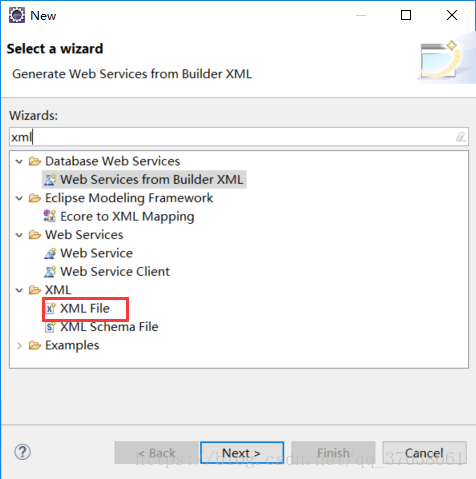Click the Eclipse Modeling Framework folder icon

(35, 198)
